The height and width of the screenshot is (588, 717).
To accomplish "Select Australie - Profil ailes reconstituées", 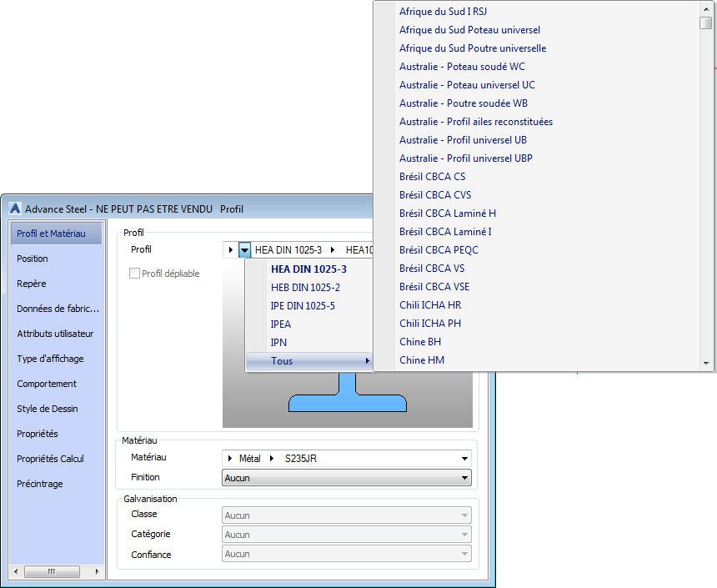I will tap(476, 121).
